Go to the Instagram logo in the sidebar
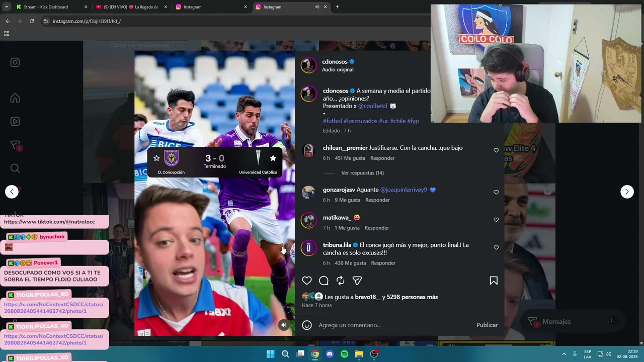The image size is (644, 362). (x=15, y=62)
